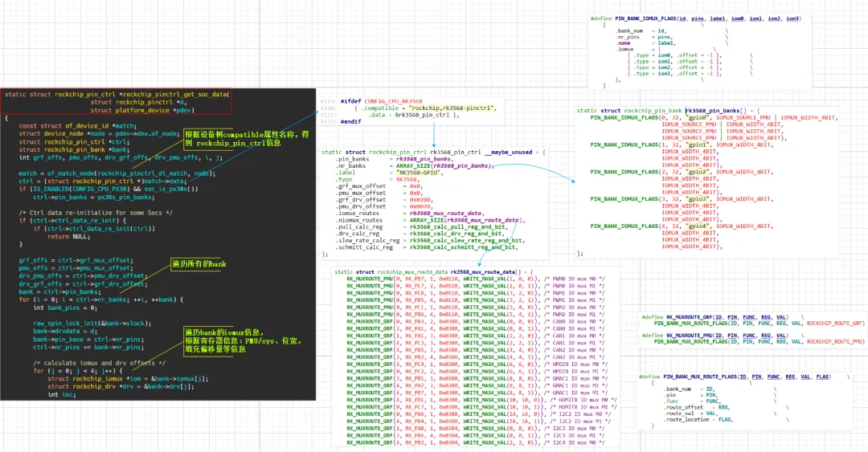
Task: Click the .name = label line
Action: [x=646, y=43]
